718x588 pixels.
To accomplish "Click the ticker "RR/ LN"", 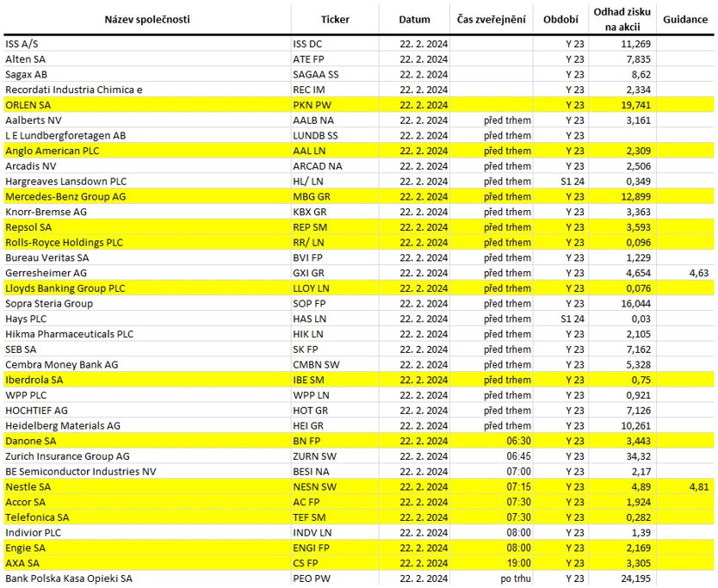I will pos(308,243).
